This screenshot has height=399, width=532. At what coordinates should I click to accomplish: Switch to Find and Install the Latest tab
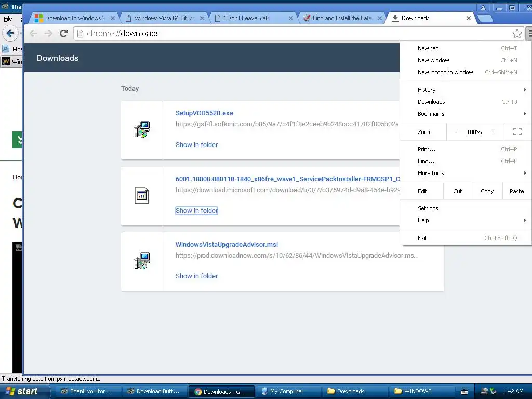(x=341, y=18)
